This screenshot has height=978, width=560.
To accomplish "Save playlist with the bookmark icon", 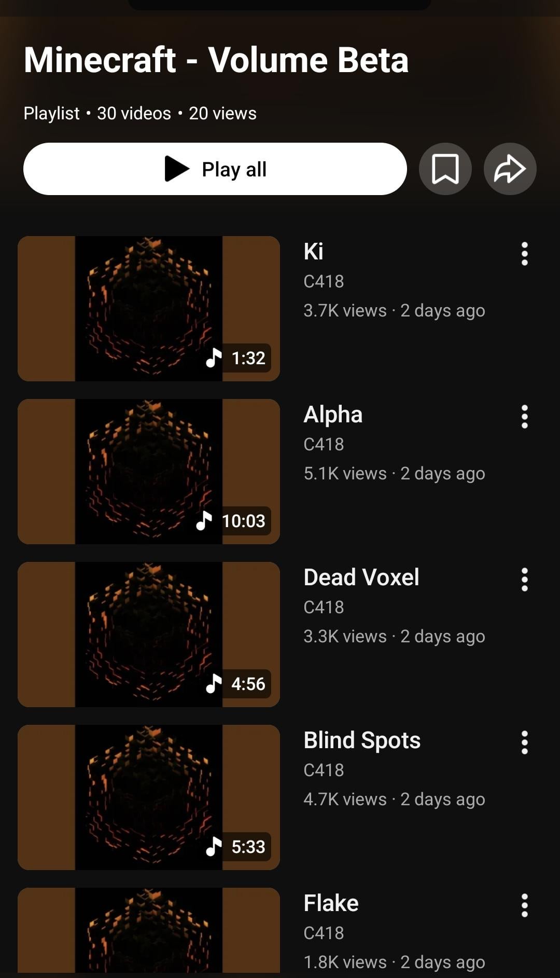I will pos(445,169).
